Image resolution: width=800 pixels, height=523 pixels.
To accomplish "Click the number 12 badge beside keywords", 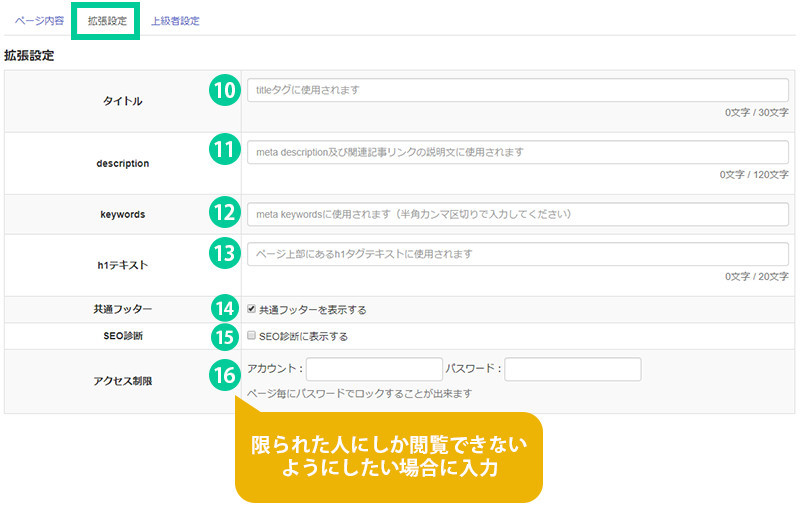I will pos(224,213).
